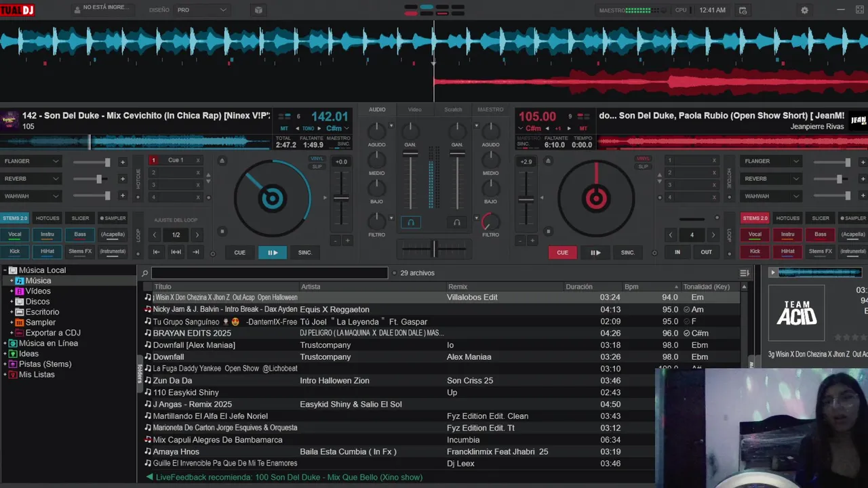Toggle the HiHat stem on right deck
The image size is (868, 488).
coord(787,251)
